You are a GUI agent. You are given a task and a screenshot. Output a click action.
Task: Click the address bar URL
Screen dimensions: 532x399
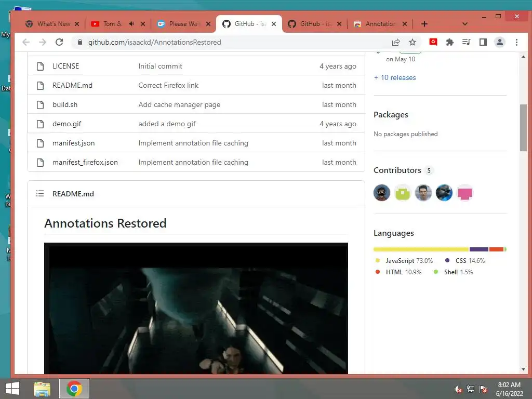pos(154,42)
